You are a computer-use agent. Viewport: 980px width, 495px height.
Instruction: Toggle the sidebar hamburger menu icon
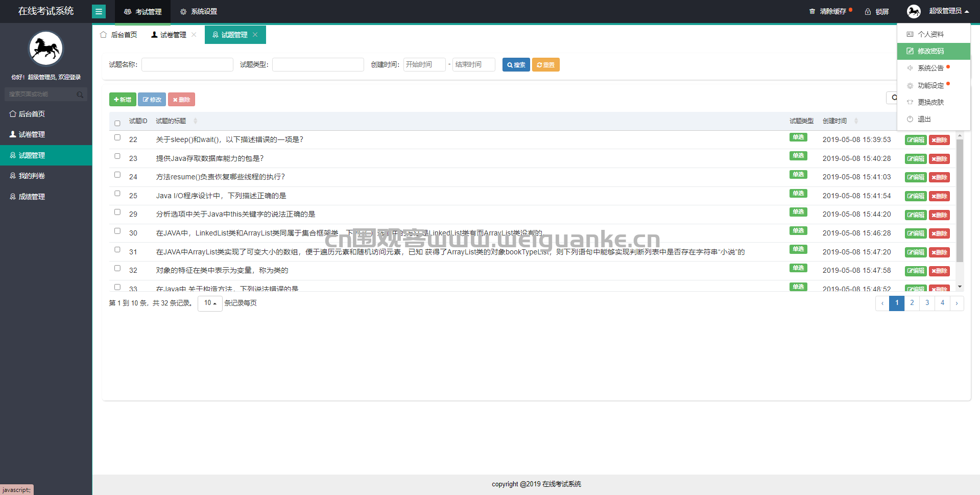pos(99,11)
